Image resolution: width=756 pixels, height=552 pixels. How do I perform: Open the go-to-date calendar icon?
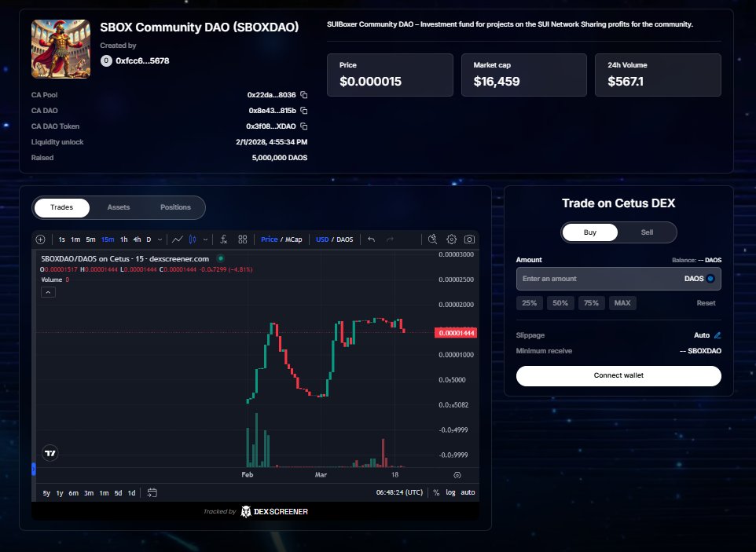[x=152, y=493]
